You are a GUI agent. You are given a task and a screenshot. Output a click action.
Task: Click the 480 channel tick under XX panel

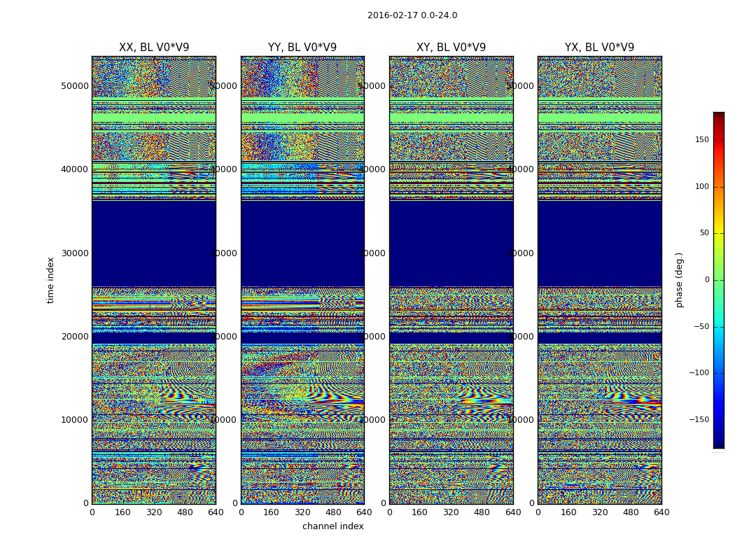(x=185, y=512)
